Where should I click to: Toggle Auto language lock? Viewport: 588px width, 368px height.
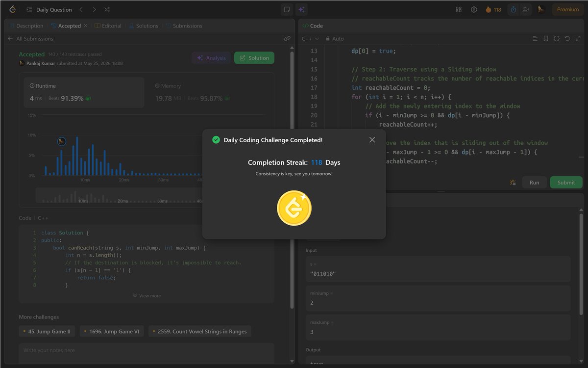(x=335, y=39)
